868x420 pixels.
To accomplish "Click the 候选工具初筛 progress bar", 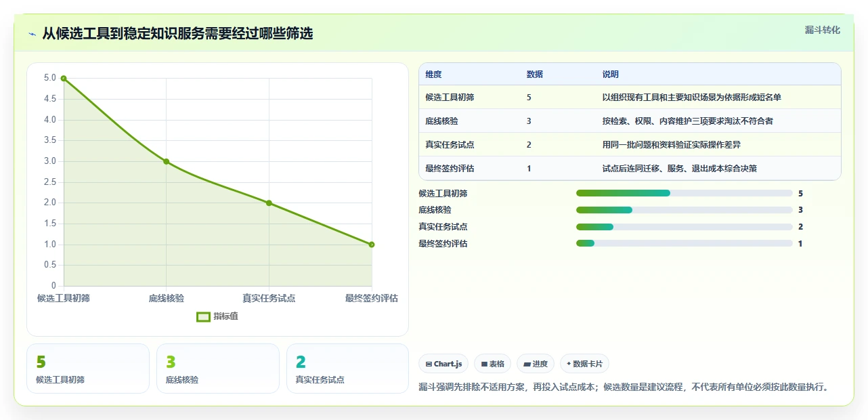I will point(684,193).
